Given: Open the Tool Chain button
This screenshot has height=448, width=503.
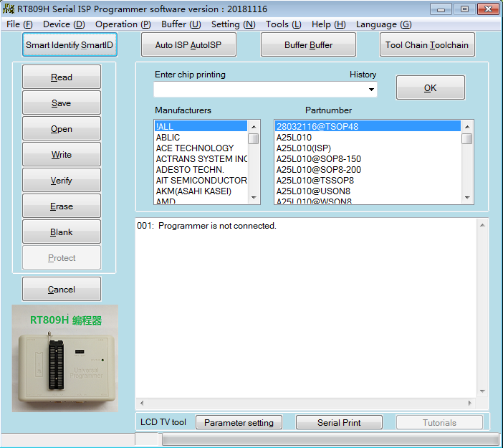Looking at the screenshot, I should click(x=427, y=45).
